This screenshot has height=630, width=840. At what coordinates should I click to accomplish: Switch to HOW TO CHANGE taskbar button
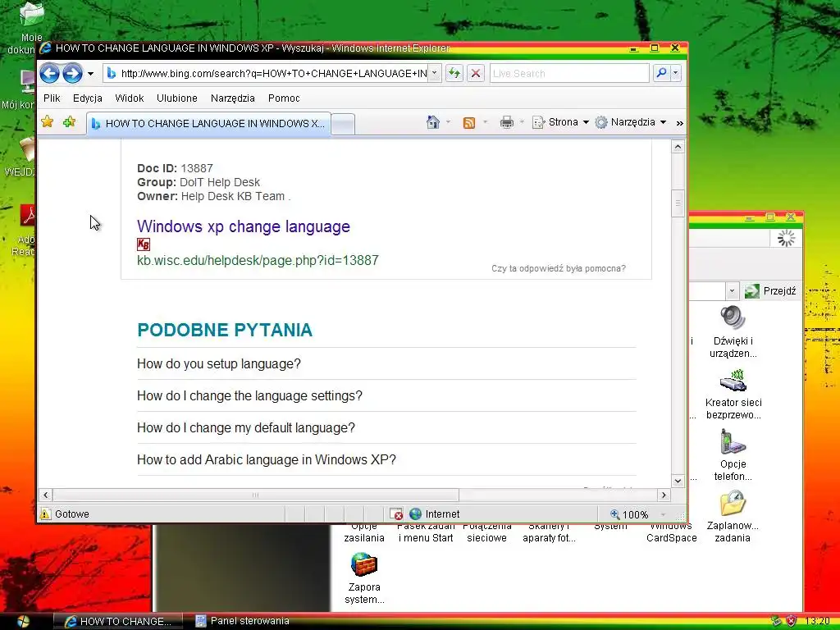pyautogui.click(x=117, y=622)
